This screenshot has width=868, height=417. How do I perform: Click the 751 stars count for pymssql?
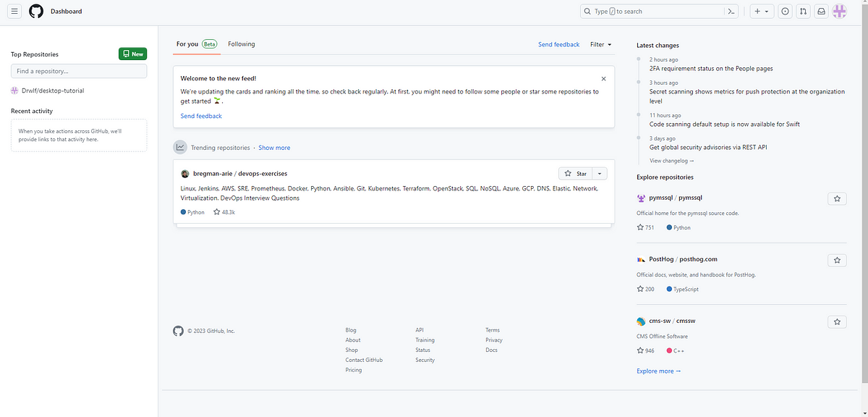(645, 227)
